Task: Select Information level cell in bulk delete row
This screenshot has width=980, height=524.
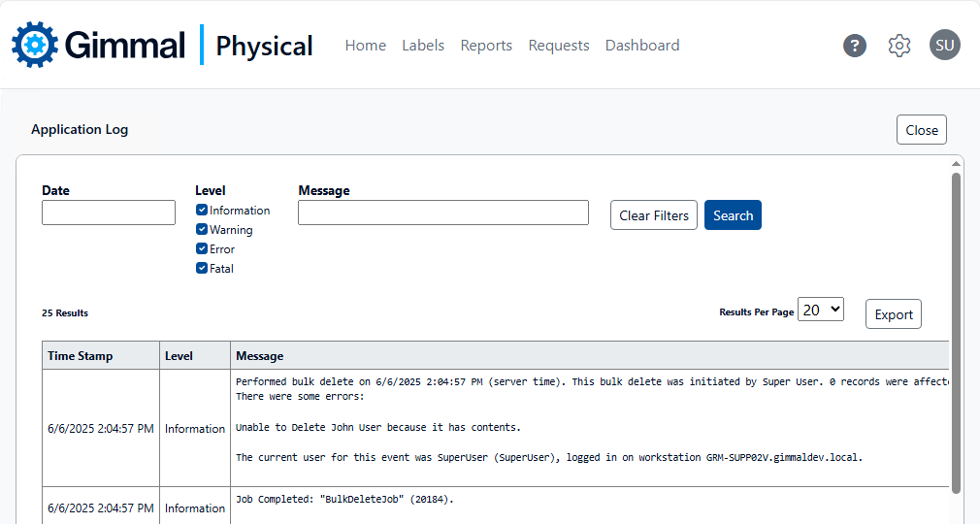Action: (x=195, y=428)
